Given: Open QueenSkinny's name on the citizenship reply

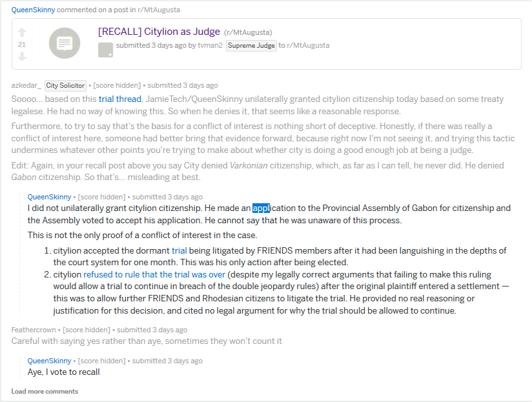Looking at the screenshot, I should click(x=49, y=197).
